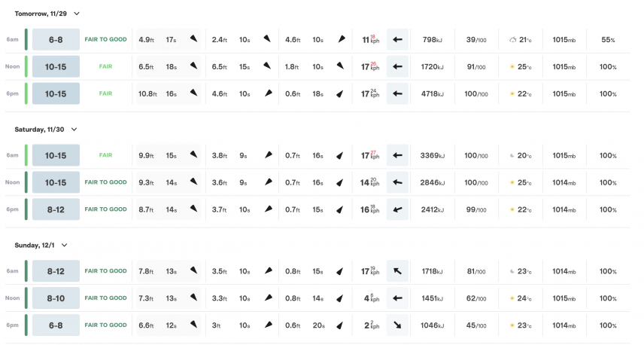Click the FAIR TO GOOD rating for Saturday Noon

105,182
